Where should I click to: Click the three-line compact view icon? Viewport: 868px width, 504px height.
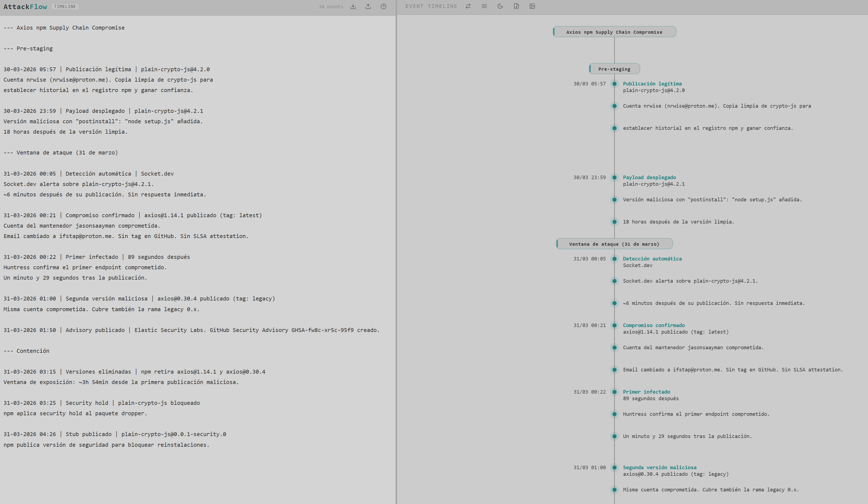point(484,6)
